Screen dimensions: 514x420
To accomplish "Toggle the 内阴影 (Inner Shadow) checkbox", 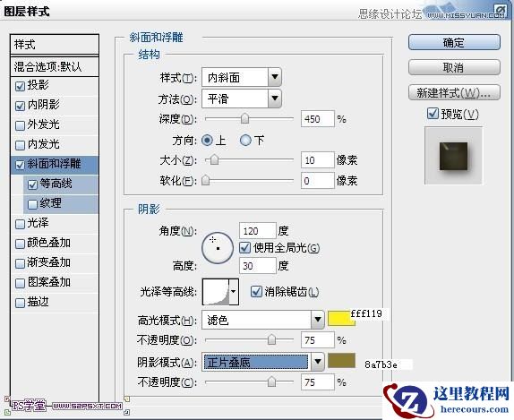I will [20, 106].
